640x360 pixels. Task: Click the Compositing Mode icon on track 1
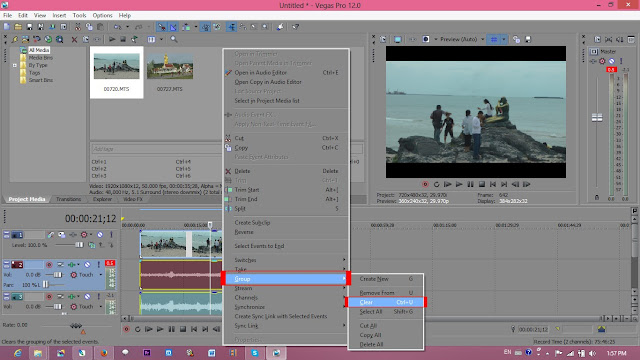92,245
